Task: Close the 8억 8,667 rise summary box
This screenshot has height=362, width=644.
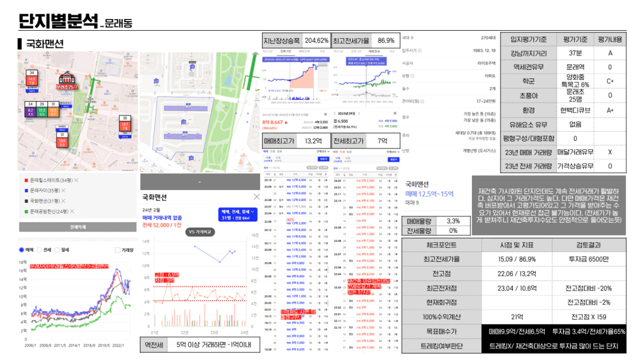Action: (x=326, y=114)
